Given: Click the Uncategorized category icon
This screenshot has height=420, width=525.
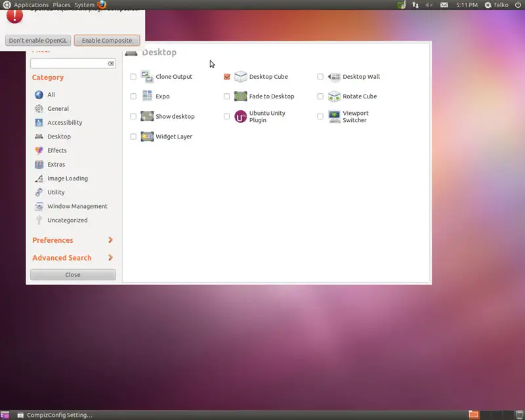Looking at the screenshot, I should (x=39, y=220).
